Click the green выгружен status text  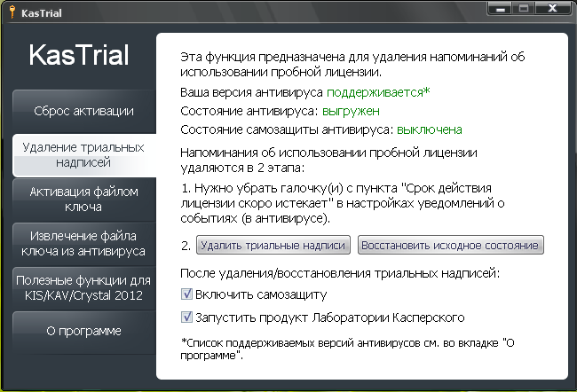(x=351, y=111)
